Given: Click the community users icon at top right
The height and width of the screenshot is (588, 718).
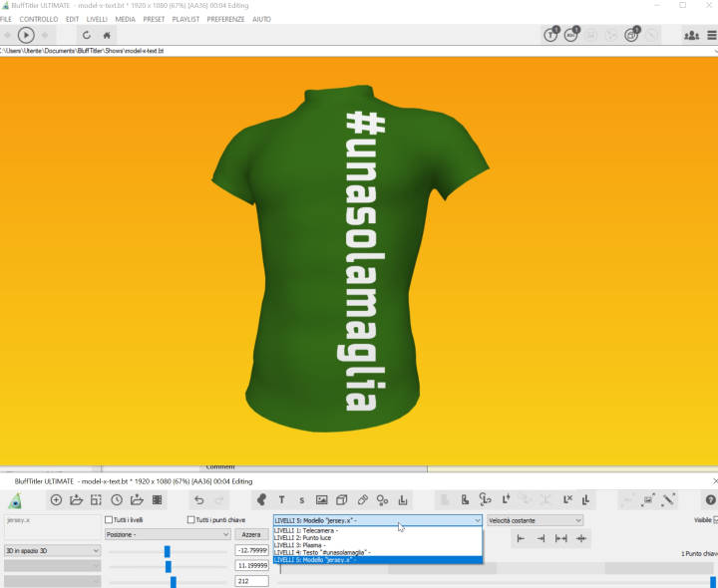Looking at the screenshot, I should click(x=691, y=35).
